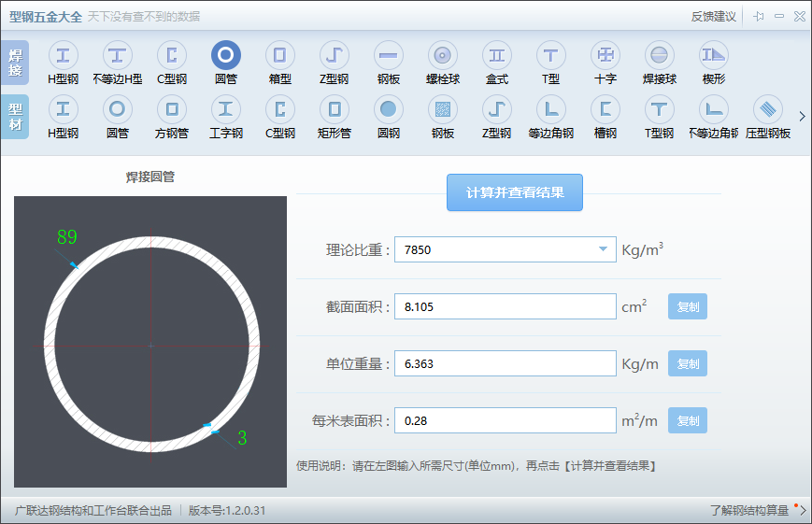Click the 单位重量 value field
The width and height of the screenshot is (812, 524).
click(506, 363)
